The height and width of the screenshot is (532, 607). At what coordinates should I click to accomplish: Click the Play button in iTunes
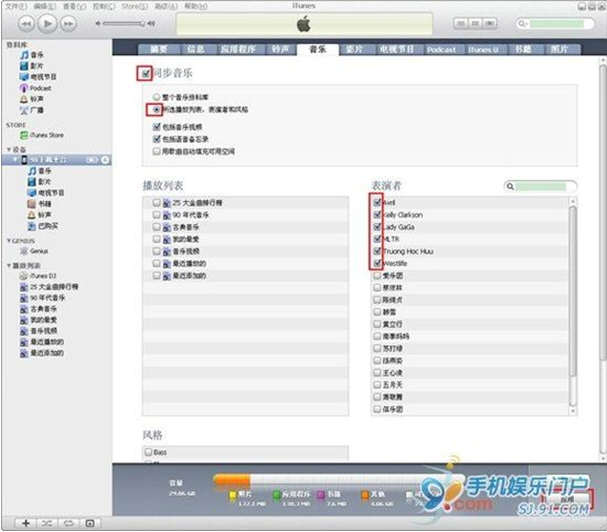[48, 24]
